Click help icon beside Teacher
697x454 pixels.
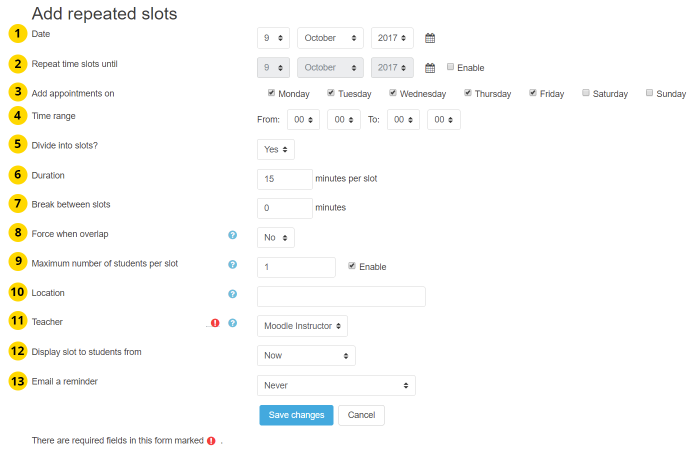pos(232,323)
